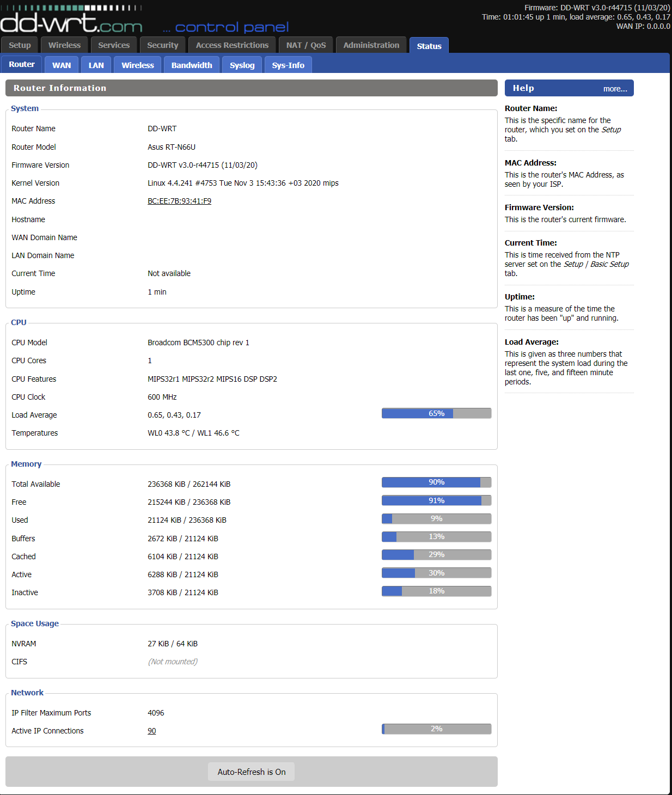The height and width of the screenshot is (795, 672).
Task: Open the LAN sub-tab
Action: click(96, 65)
